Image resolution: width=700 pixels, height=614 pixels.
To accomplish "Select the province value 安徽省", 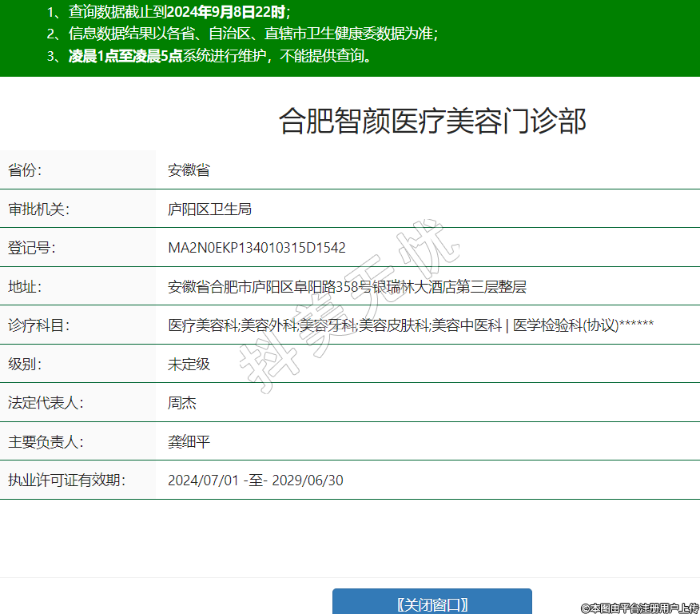I will point(189,170).
